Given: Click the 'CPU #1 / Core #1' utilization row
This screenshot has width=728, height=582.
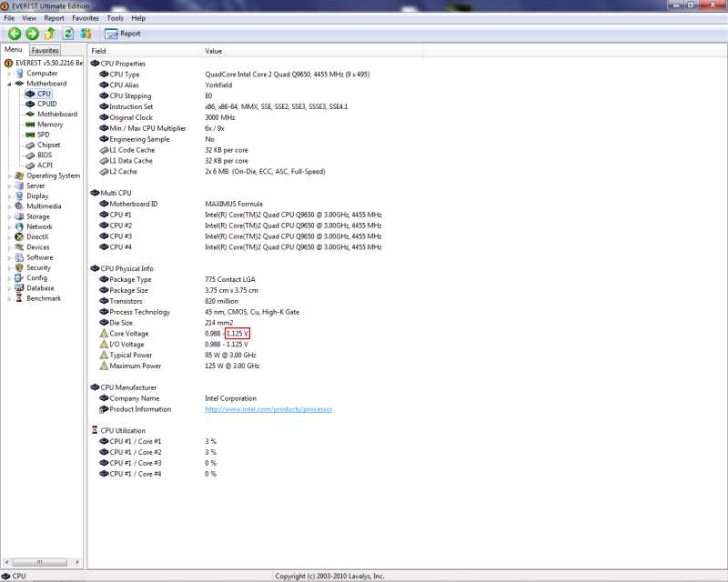Looking at the screenshot, I should 135,441.
